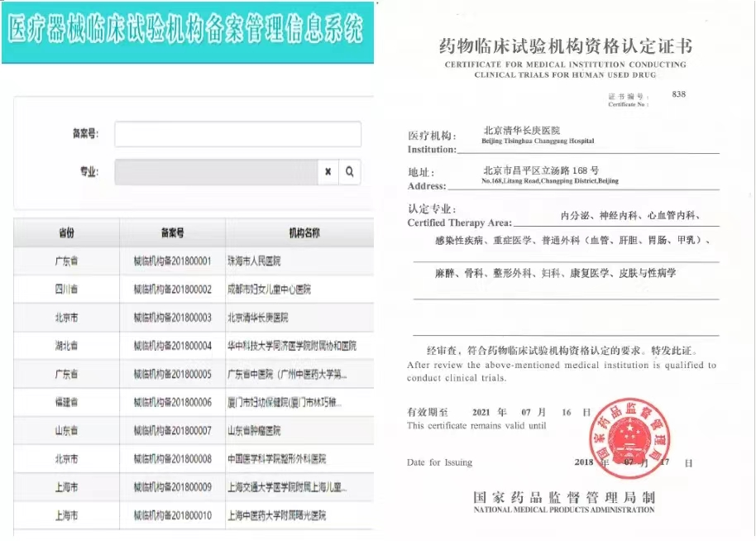Select the 珠海市人民医院 table entry
The width and height of the screenshot is (756, 541).
(x=254, y=261)
